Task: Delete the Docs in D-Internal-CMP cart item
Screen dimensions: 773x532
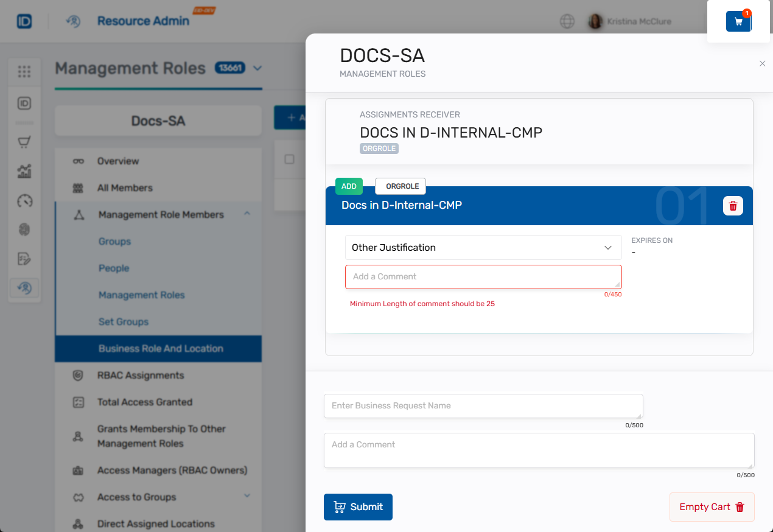Action: point(733,206)
